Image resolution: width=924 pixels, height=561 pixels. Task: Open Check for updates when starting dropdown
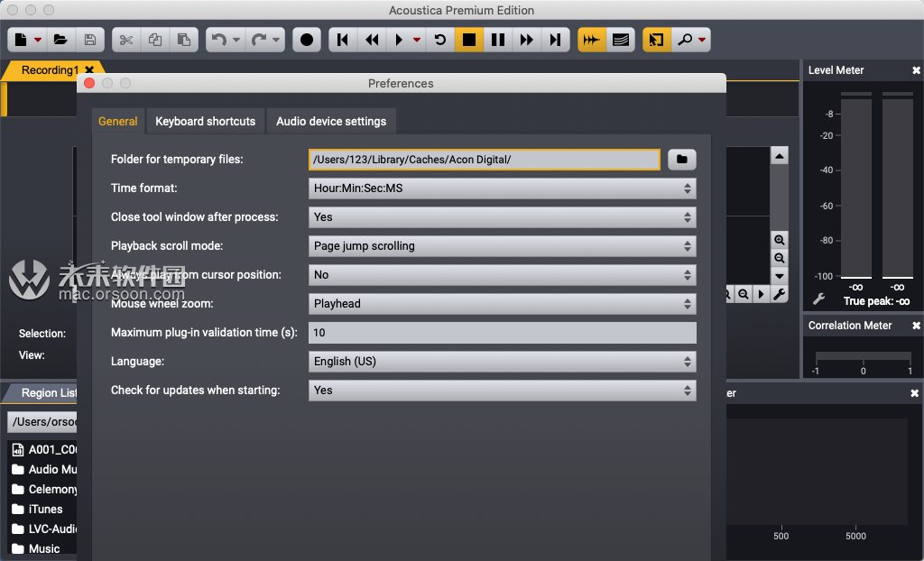coord(502,391)
